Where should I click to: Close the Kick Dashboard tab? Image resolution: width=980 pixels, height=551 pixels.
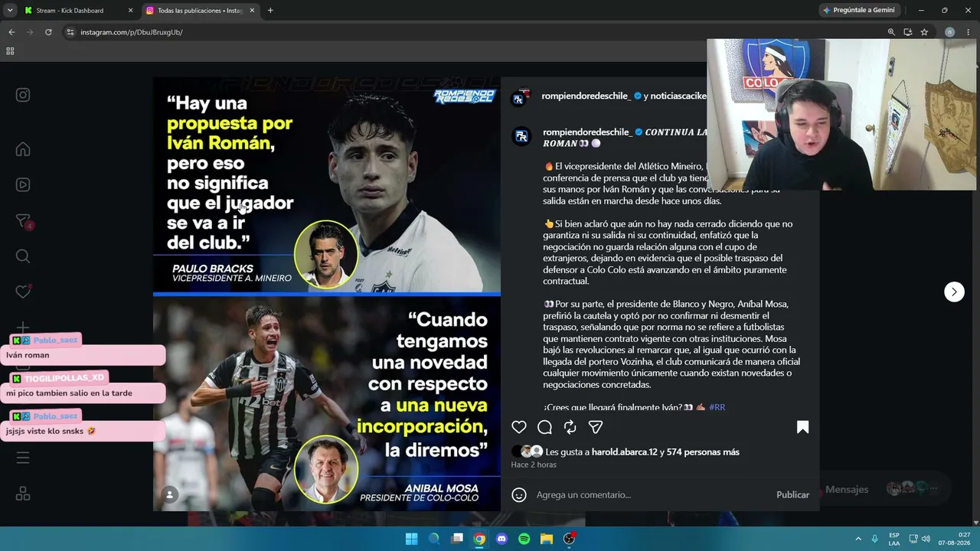[x=130, y=11]
